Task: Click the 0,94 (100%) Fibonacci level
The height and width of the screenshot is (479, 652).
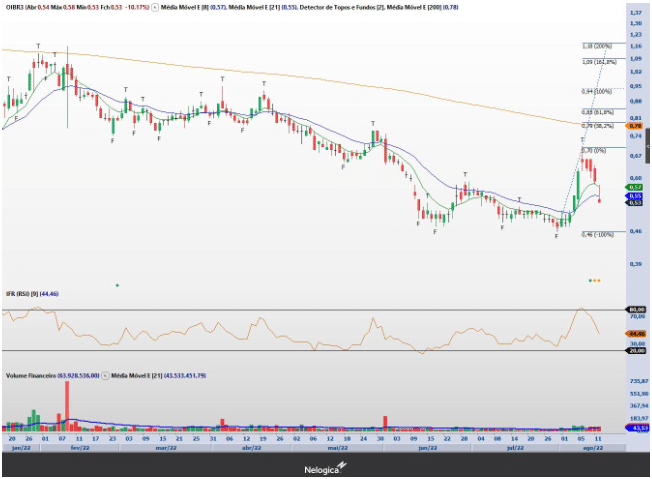Action: click(597, 91)
